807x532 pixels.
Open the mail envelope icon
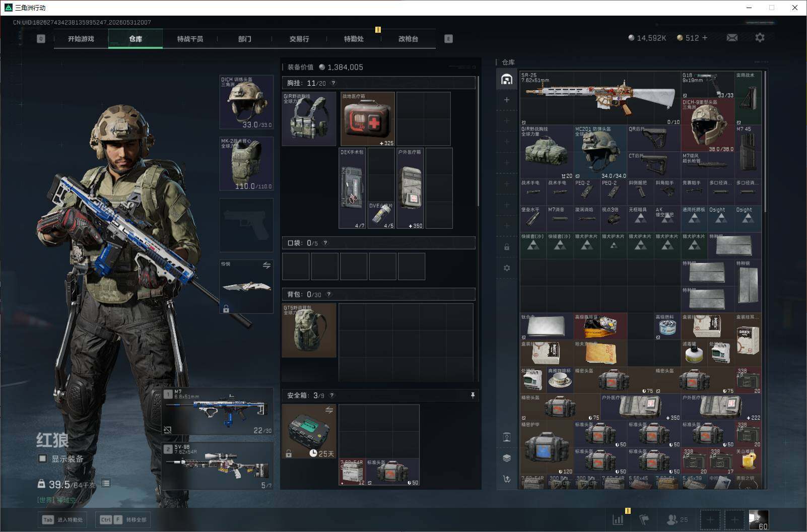point(732,38)
